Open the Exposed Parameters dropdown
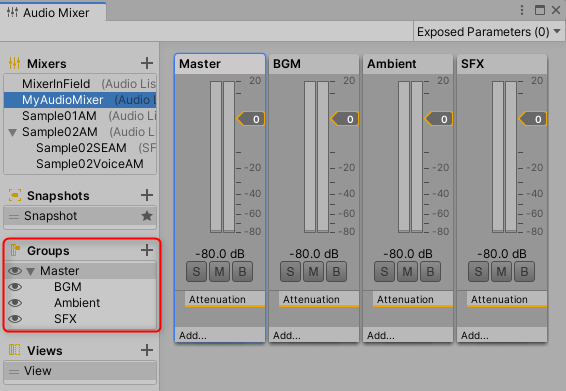The height and width of the screenshot is (391, 566). pyautogui.click(x=489, y=32)
